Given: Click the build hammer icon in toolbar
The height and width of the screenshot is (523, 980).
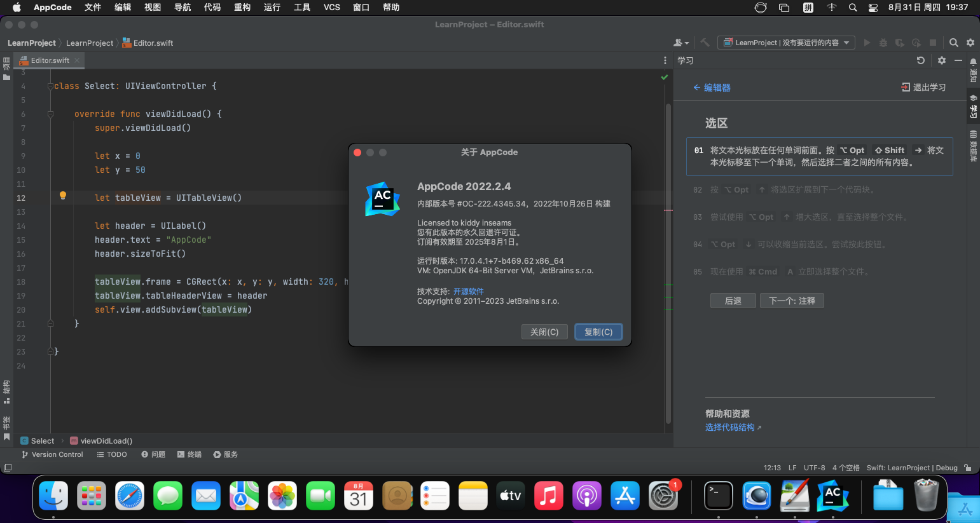Looking at the screenshot, I should (705, 43).
